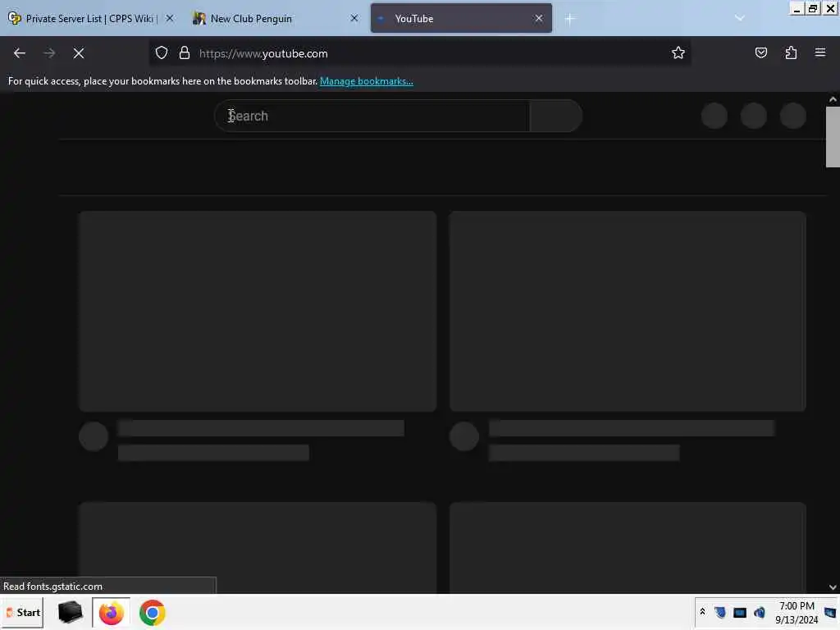Expand the list all tabs chevron
Image resolution: width=840 pixels, height=630 pixels.
(740, 18)
